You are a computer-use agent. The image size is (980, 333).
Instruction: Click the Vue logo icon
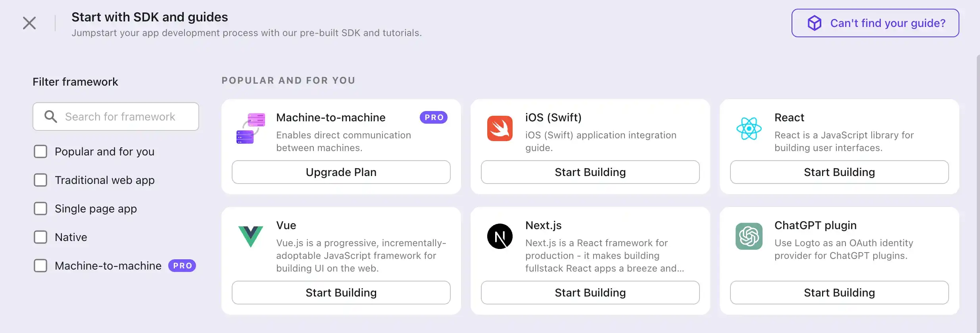(250, 236)
